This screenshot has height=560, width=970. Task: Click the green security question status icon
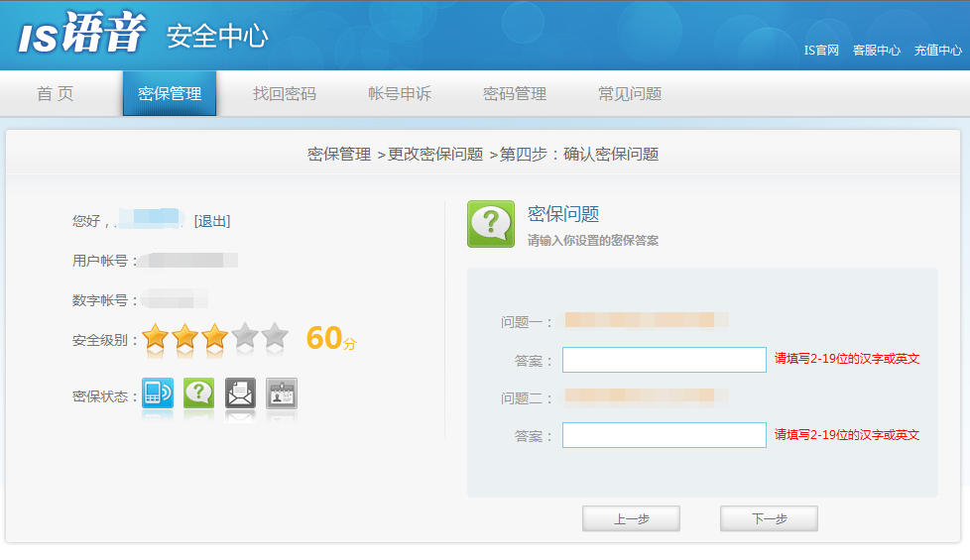pos(198,393)
